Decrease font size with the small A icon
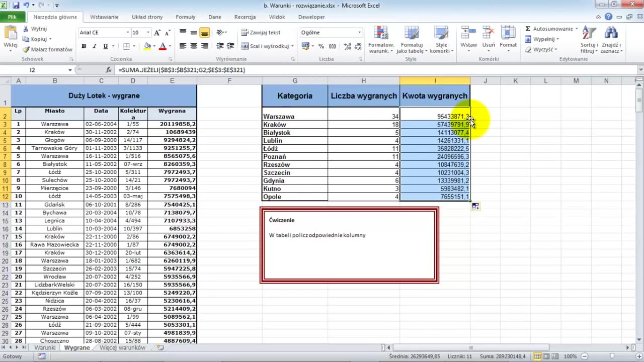644x362 pixels. (x=167, y=33)
